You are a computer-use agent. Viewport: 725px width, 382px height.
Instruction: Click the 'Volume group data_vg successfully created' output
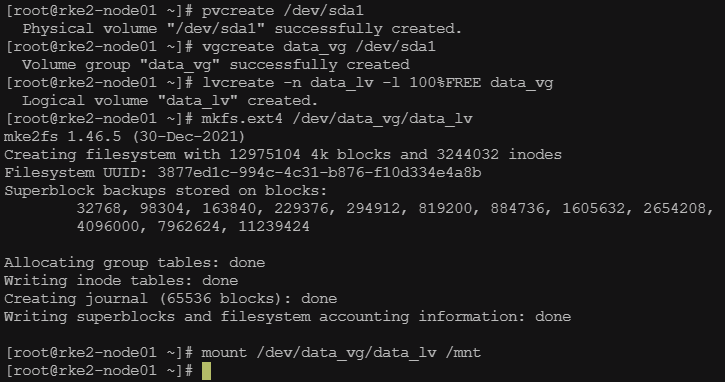[215, 65]
